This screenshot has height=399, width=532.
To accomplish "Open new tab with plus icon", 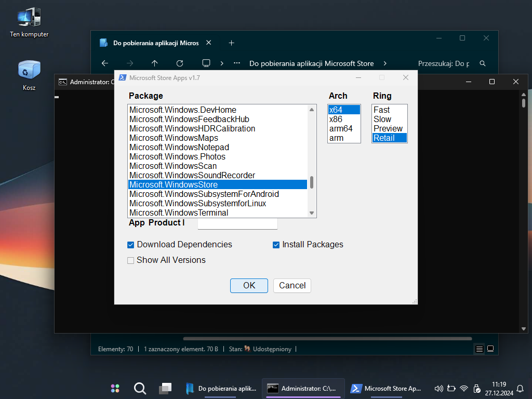I will [232, 43].
